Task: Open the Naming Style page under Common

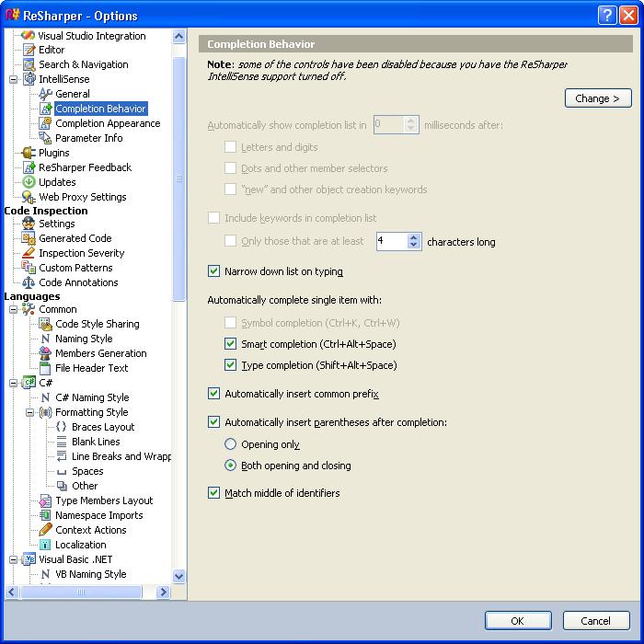Action: pyautogui.click(x=84, y=339)
